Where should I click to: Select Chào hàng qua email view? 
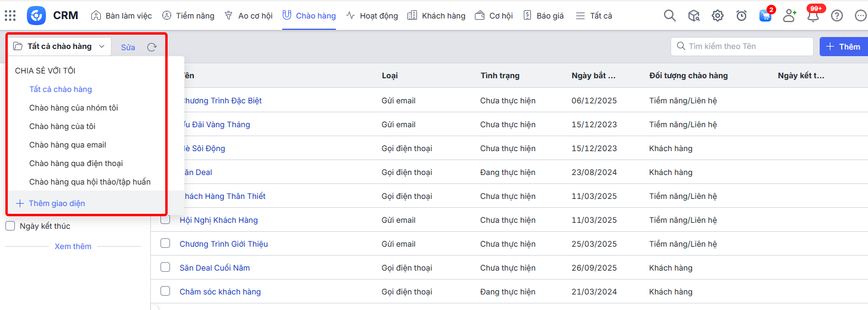click(67, 145)
